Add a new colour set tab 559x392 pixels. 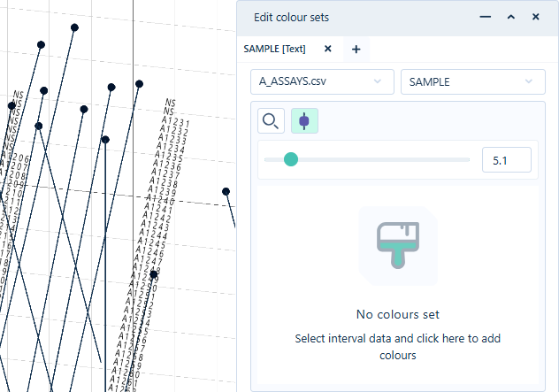[x=356, y=50]
